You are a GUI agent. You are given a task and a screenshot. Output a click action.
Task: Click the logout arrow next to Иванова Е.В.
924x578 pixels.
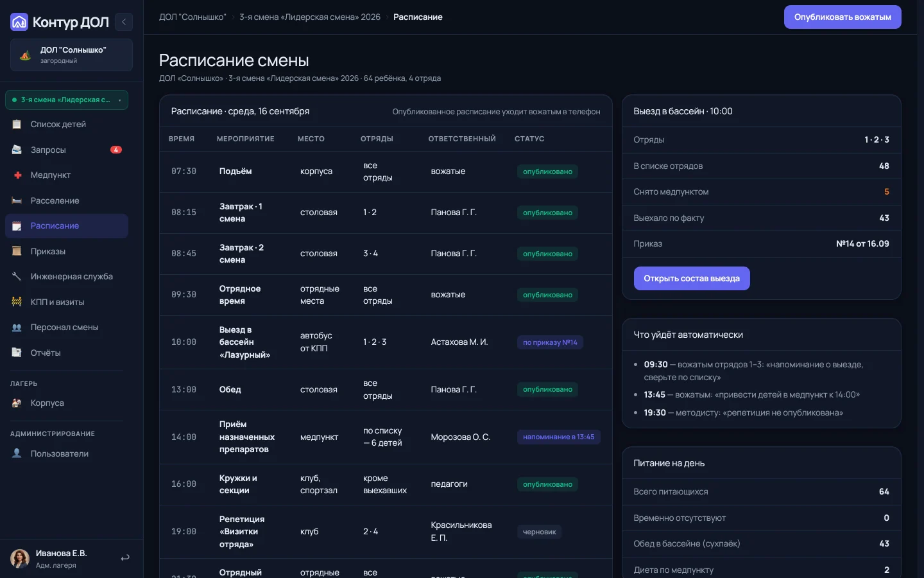pos(125,558)
